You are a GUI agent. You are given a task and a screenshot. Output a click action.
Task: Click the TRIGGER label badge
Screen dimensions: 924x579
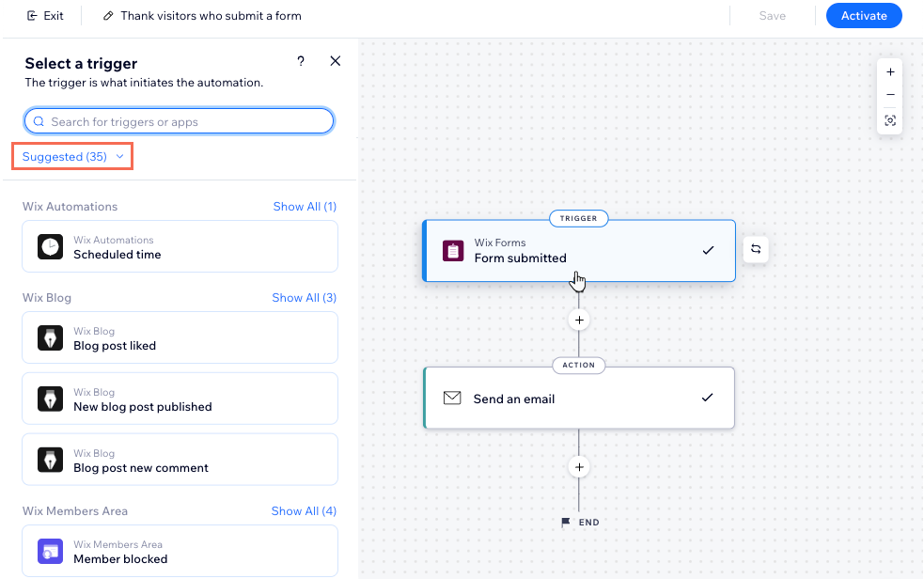(579, 218)
